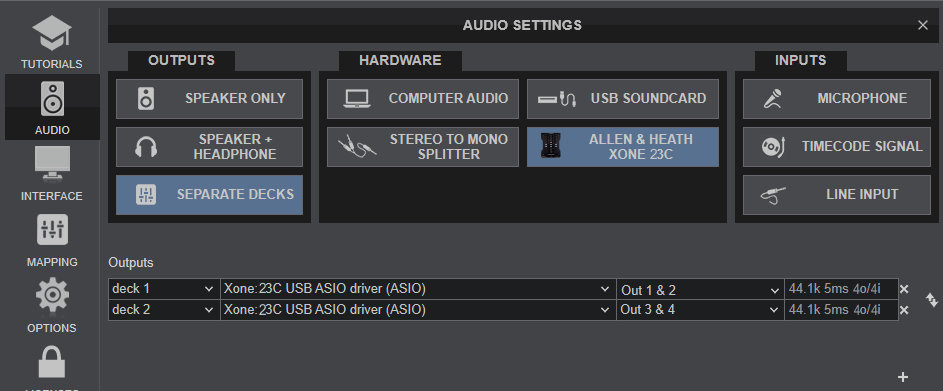The width and height of the screenshot is (943, 391).
Task: Toggle Separate Decks output mode
Action: [209, 195]
